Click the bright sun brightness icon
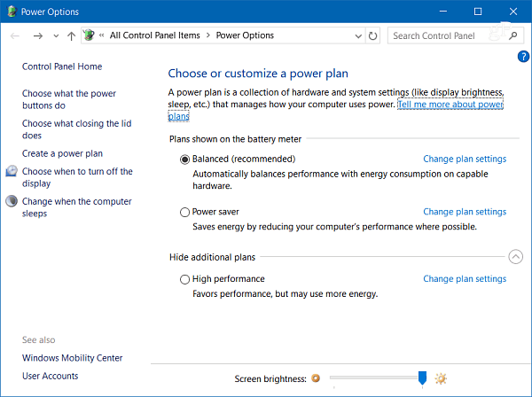The height and width of the screenshot is (397, 532). [x=441, y=378]
